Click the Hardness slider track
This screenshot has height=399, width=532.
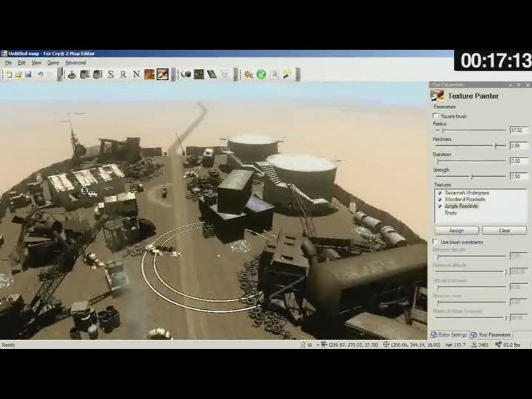[x=470, y=146]
